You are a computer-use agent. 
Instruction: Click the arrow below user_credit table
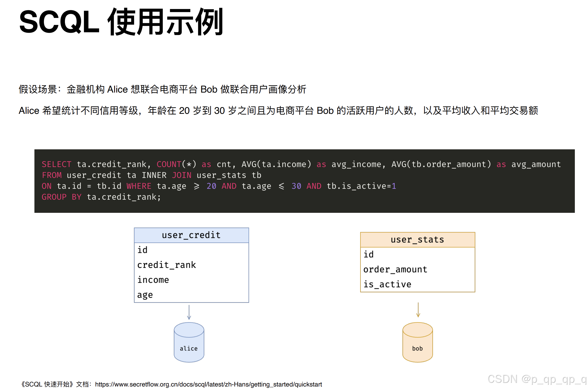point(189,312)
